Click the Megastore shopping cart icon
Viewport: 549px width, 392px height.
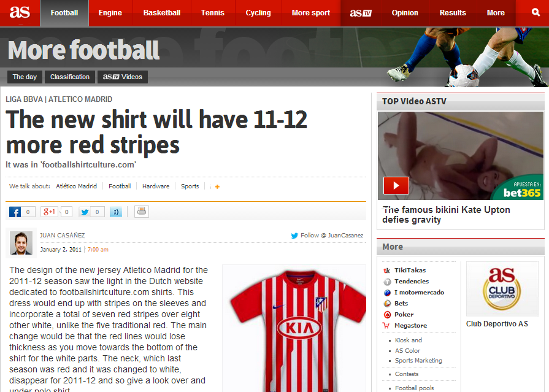tap(386, 326)
